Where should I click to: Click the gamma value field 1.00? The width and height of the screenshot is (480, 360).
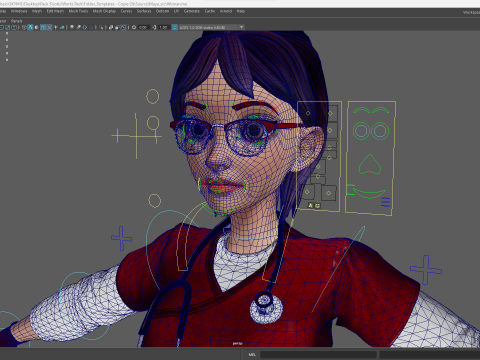(x=163, y=27)
